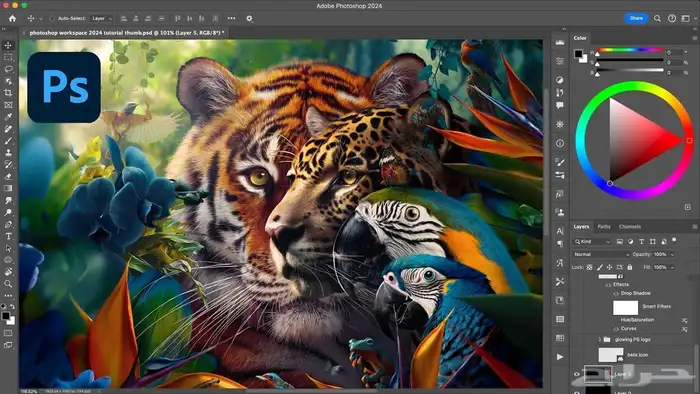Select the Horizontal Type tool
The width and height of the screenshot is (700, 394).
(8, 236)
